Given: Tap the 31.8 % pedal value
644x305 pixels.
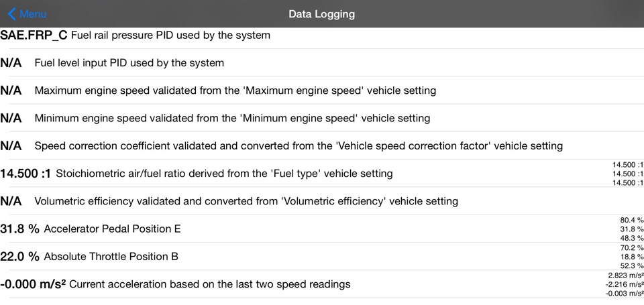Looking at the screenshot, I should pos(19,229).
